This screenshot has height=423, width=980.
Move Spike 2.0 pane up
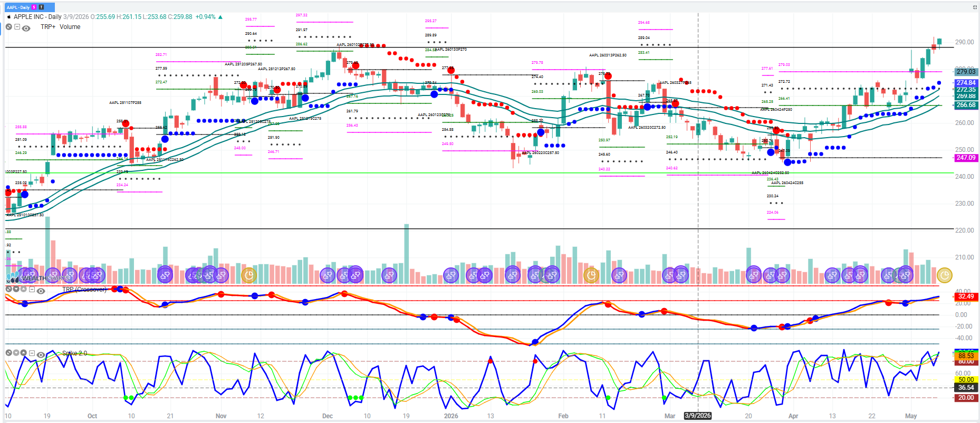pos(23,353)
